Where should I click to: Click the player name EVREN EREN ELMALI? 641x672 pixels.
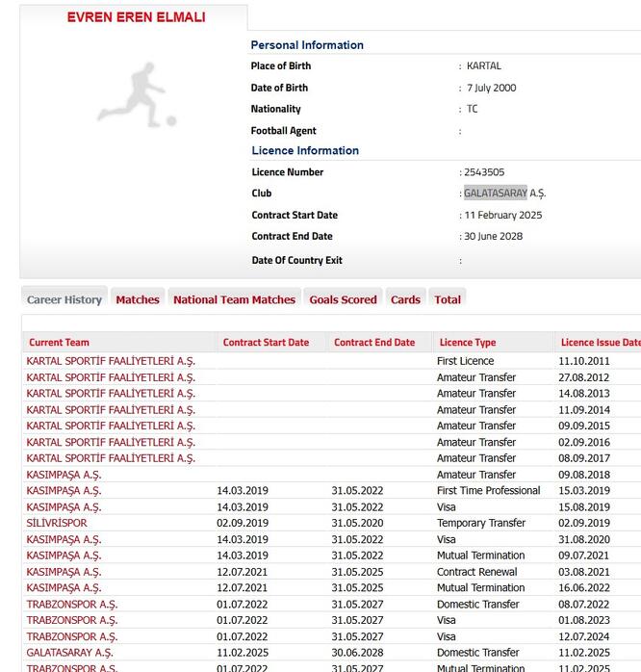(x=137, y=17)
